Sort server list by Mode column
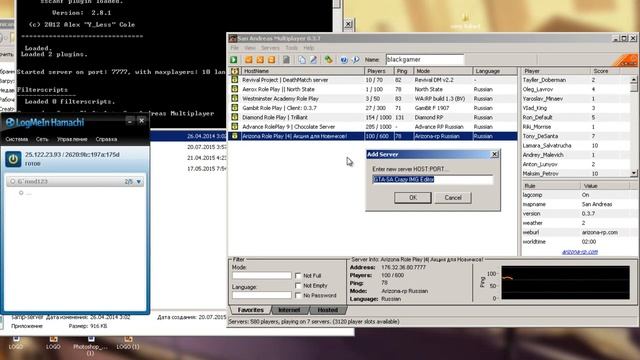640x360 pixels. pyautogui.click(x=443, y=71)
